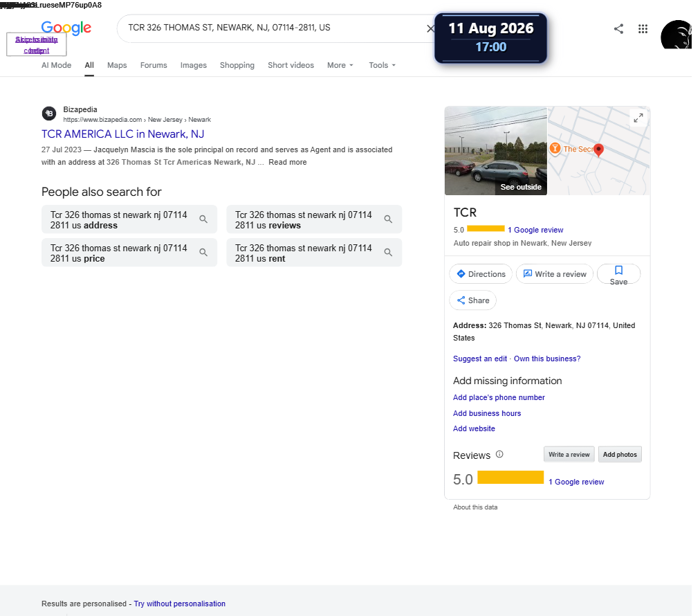The height and width of the screenshot is (616, 700).
Task: Select 'us reviews' related search
Action: 314,219
